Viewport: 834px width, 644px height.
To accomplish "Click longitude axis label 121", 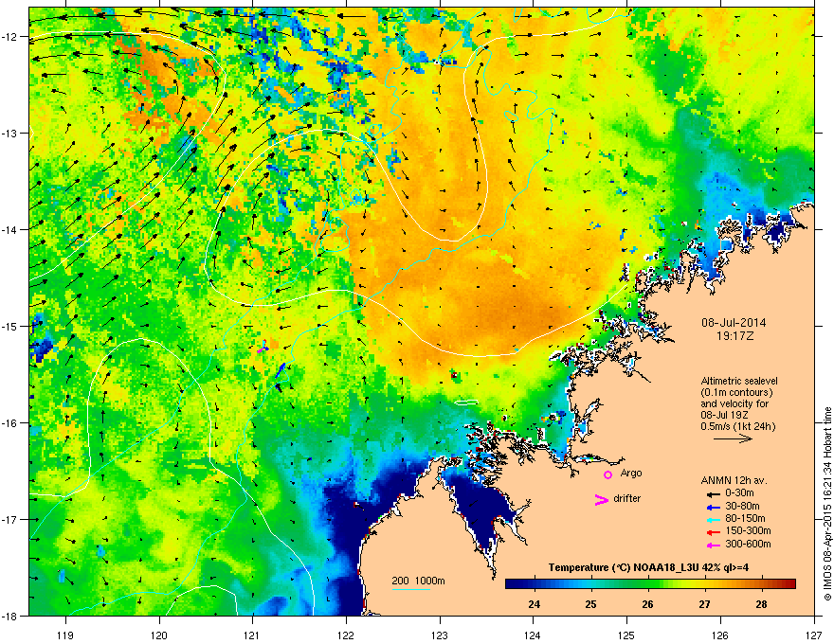I will (252, 635).
